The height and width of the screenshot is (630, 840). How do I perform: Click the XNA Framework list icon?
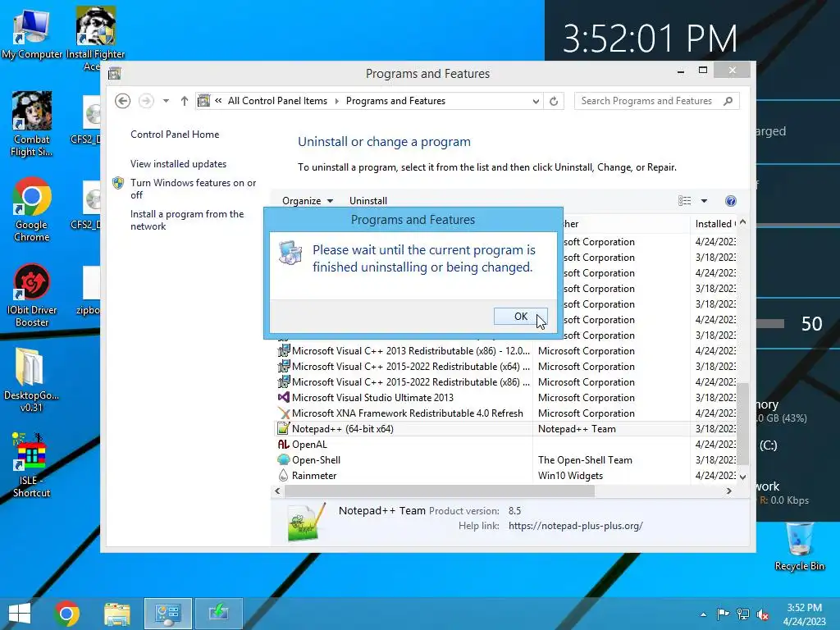(x=283, y=413)
